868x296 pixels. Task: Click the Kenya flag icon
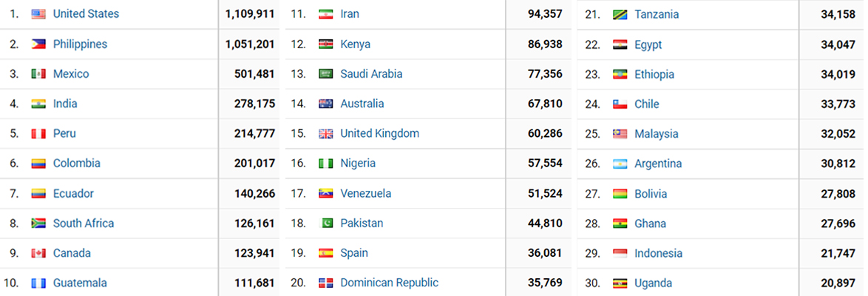pyautogui.click(x=326, y=44)
